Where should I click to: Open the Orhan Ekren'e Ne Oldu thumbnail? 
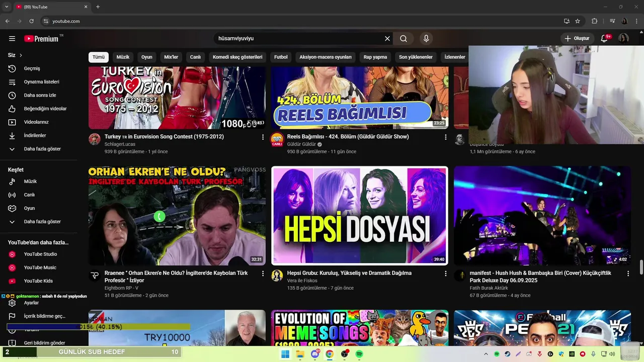point(177,216)
